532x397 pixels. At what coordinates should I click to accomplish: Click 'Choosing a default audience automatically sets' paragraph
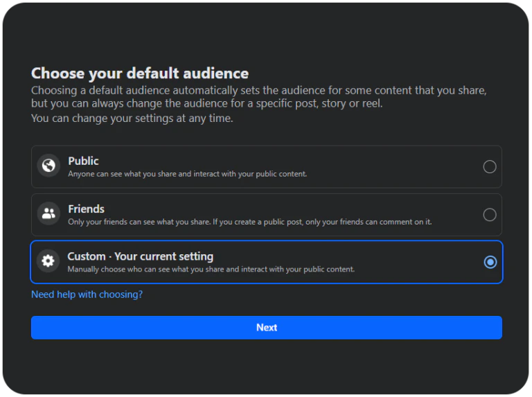[259, 97]
